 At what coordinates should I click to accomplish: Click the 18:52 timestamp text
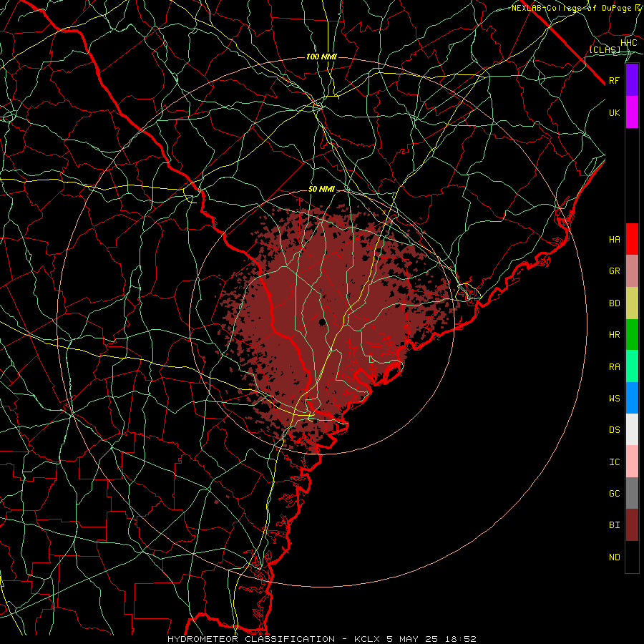tap(461, 639)
